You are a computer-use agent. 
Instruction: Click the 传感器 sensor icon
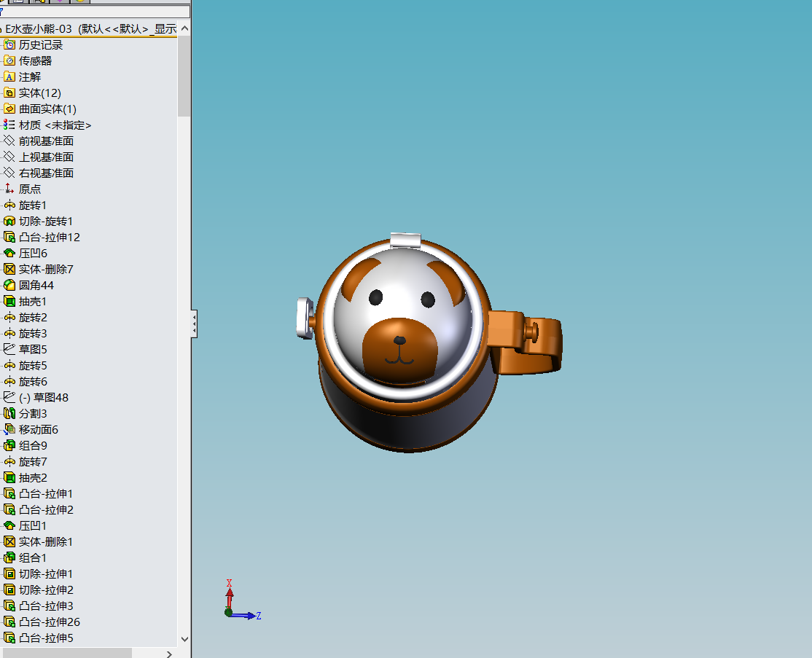click(9, 61)
